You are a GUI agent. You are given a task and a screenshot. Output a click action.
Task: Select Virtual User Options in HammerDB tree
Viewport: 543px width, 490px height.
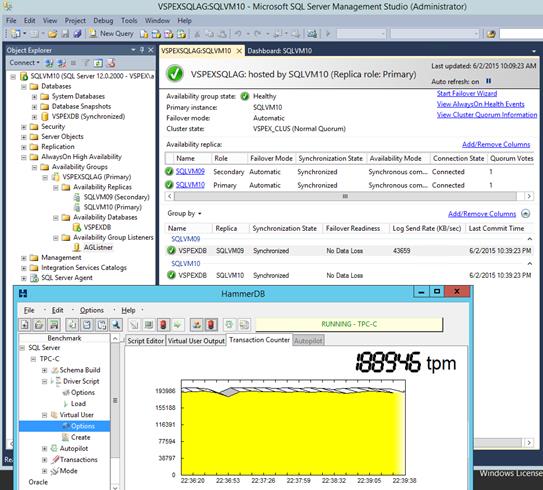click(x=82, y=426)
